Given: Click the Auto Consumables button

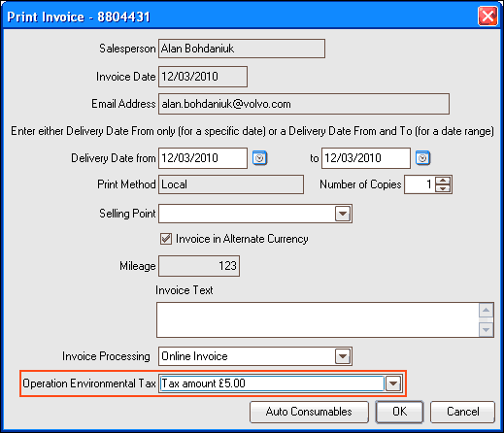Looking at the screenshot, I should [x=309, y=412].
